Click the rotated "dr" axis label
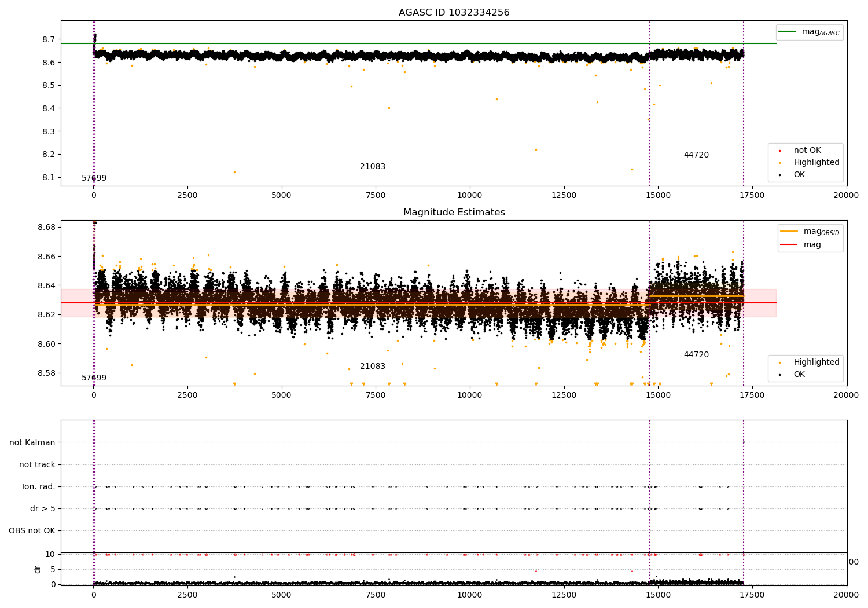Screen dimensions: 868x608 (x=38, y=570)
